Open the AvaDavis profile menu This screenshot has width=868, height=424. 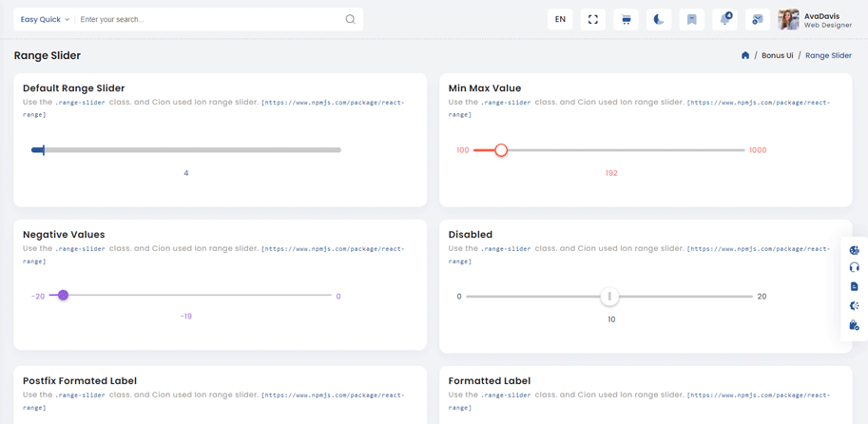(x=815, y=20)
